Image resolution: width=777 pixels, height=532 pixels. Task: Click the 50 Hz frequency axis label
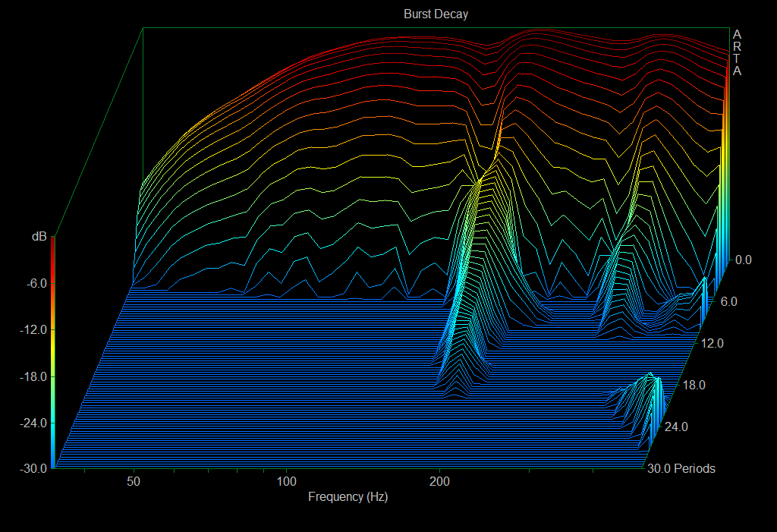point(134,482)
